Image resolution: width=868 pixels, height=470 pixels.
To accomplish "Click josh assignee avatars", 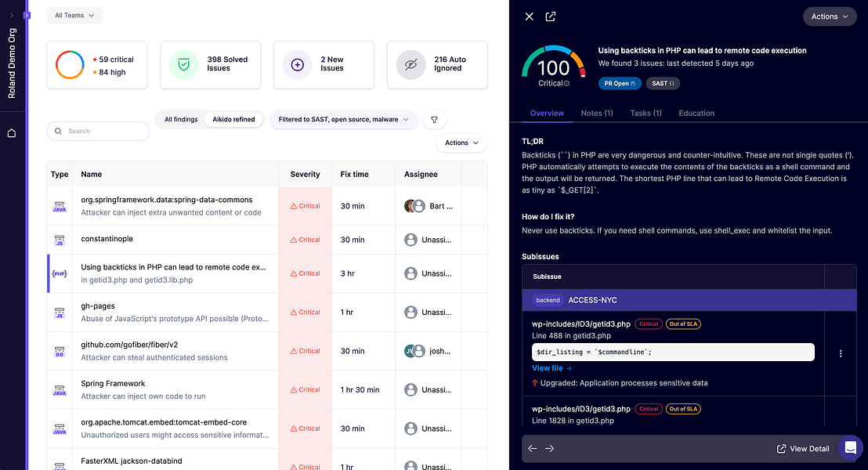I will click(414, 351).
